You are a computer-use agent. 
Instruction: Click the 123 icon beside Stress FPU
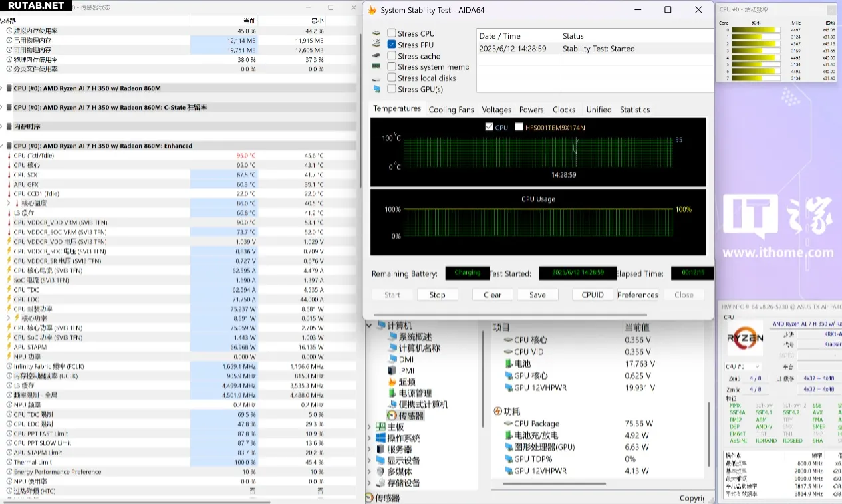tap(376, 45)
